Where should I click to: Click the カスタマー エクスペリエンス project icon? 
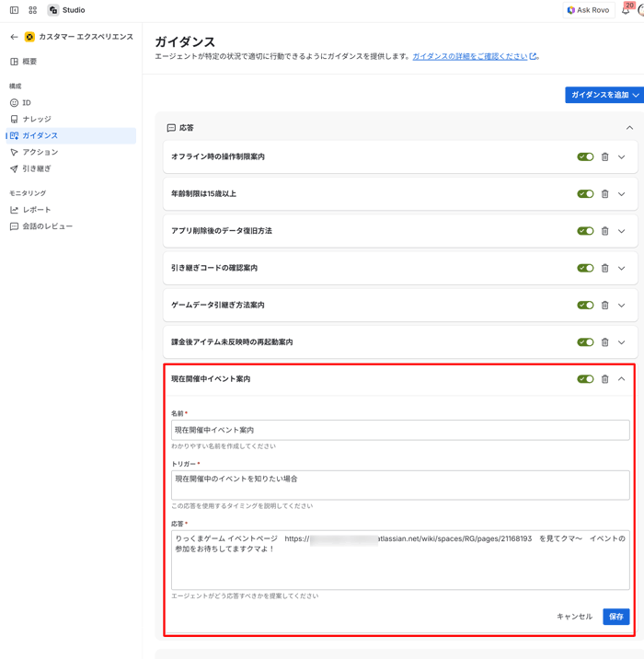click(x=29, y=37)
